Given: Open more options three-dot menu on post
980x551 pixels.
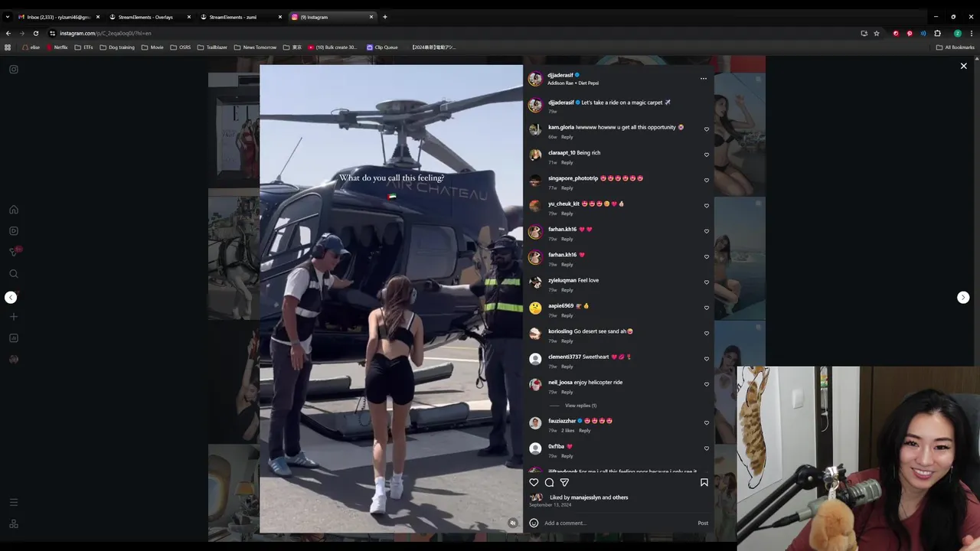Looking at the screenshot, I should tap(704, 78).
